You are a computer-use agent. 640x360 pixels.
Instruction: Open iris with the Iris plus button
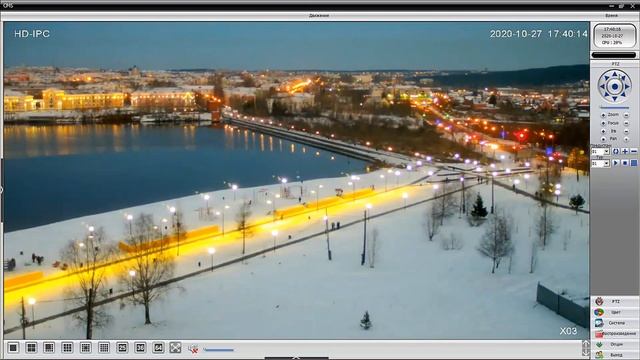(x=603, y=131)
